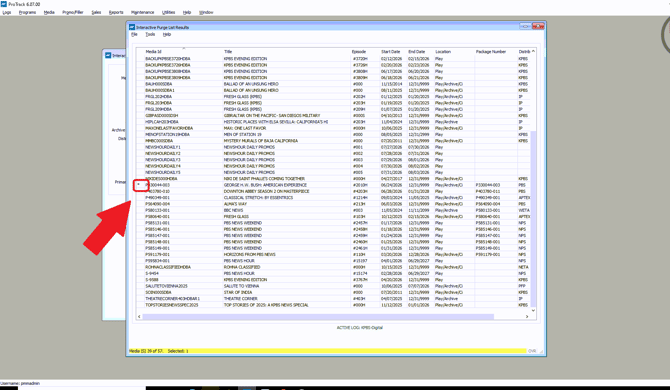Sort by the Title column header

[228, 51]
